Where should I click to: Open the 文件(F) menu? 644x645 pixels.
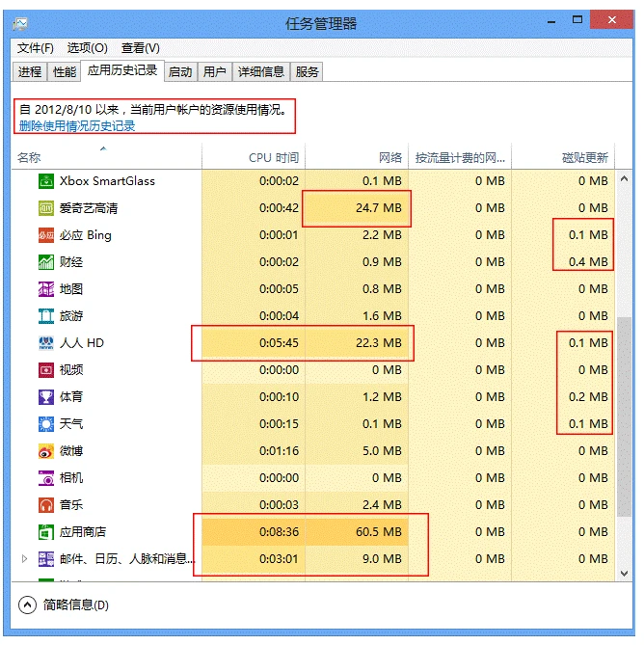coord(36,48)
